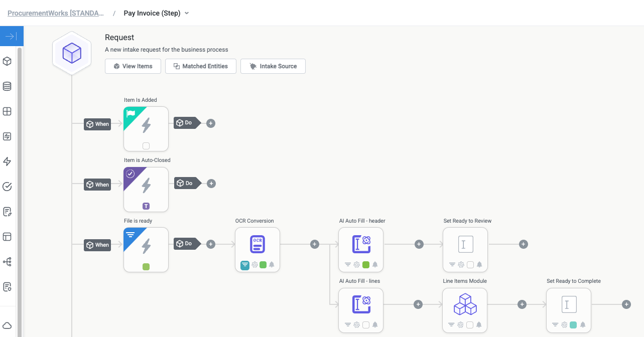
Task: Click the cloud icon at bottom of sidebar
Action: tap(7, 326)
